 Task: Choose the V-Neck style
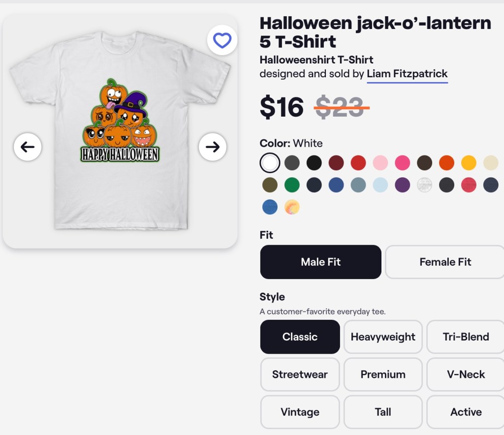(x=466, y=374)
